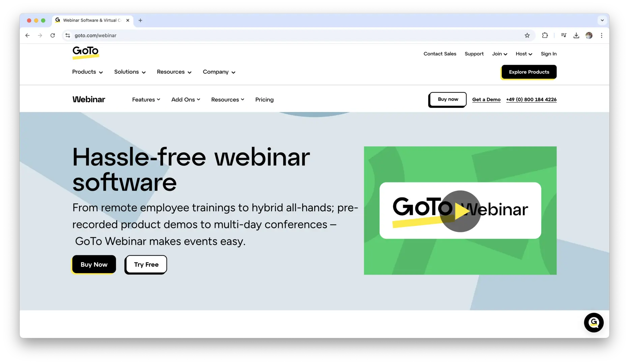Click Sign In
This screenshot has width=629, height=364.
(x=548, y=54)
